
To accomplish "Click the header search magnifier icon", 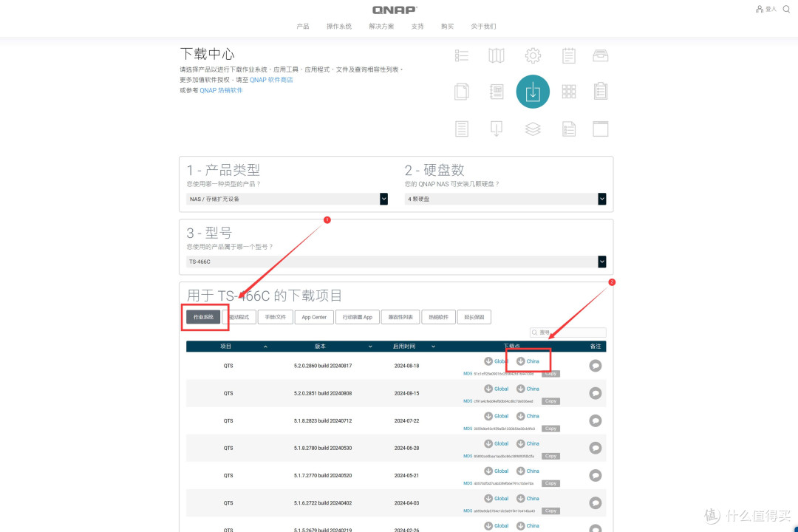I will point(786,9).
